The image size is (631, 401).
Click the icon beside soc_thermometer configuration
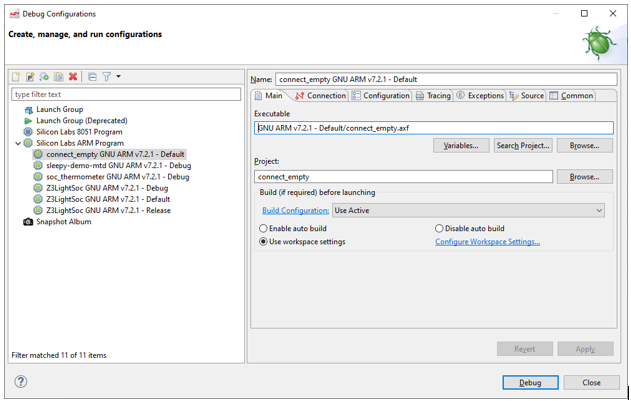[x=38, y=177]
